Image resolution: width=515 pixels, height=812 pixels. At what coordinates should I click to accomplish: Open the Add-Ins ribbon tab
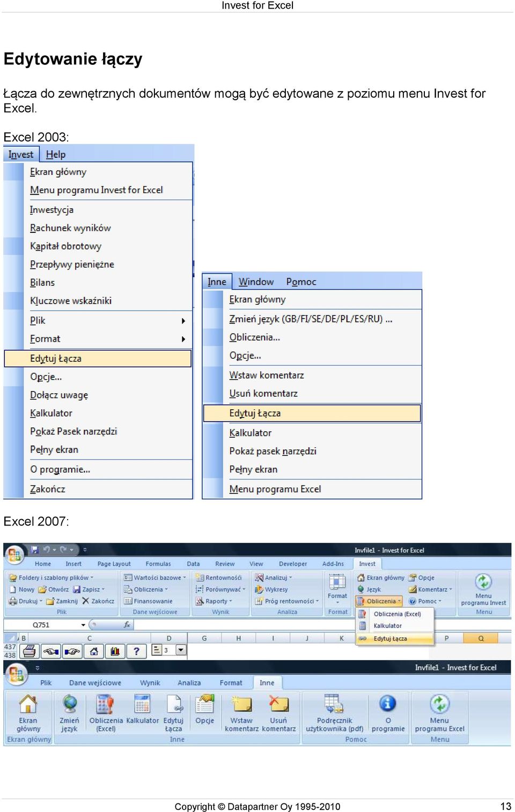(333, 564)
